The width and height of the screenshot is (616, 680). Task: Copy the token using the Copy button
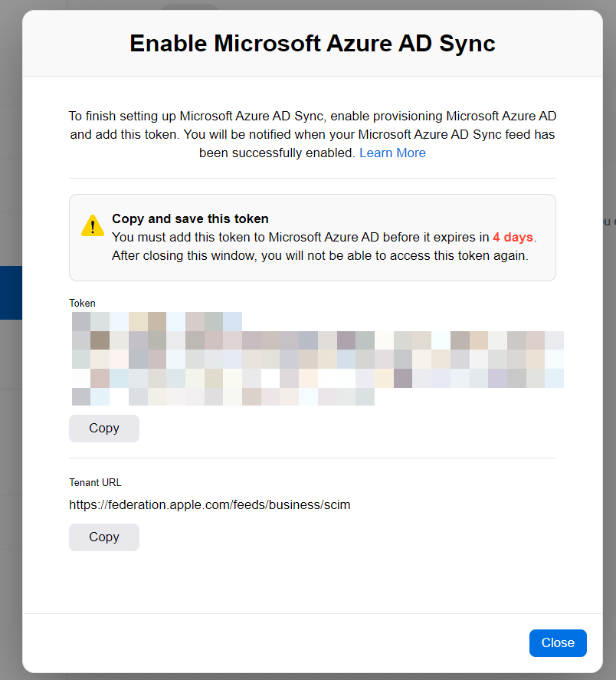[x=104, y=429]
